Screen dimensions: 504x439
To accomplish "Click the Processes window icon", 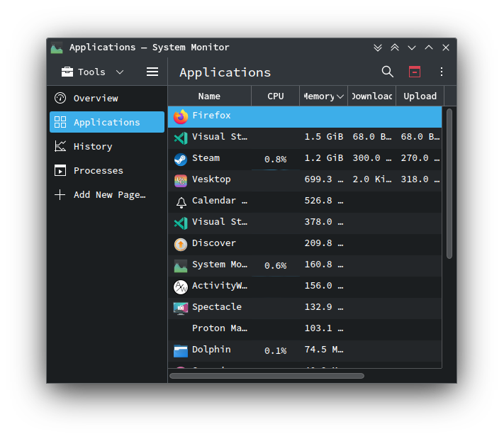I will click(60, 170).
